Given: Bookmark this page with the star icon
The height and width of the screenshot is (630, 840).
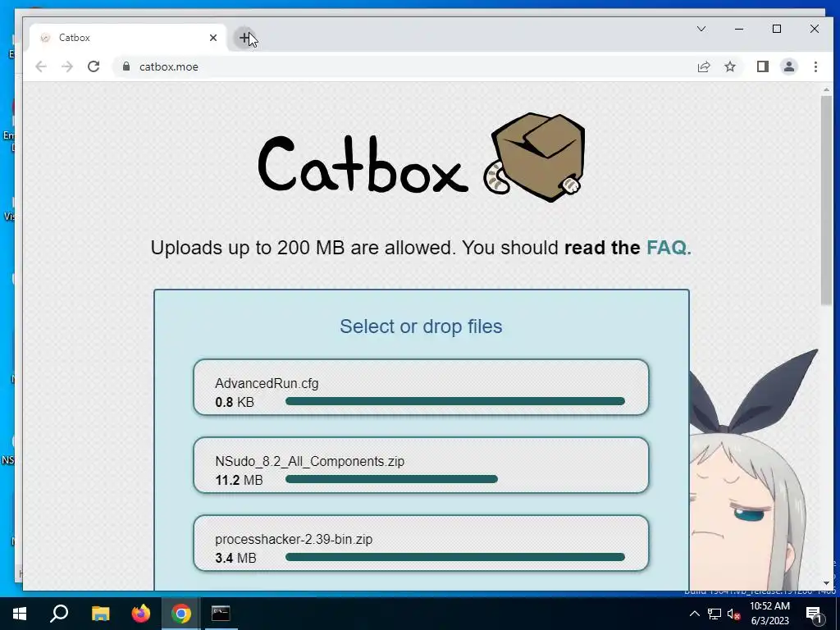Looking at the screenshot, I should tap(729, 66).
